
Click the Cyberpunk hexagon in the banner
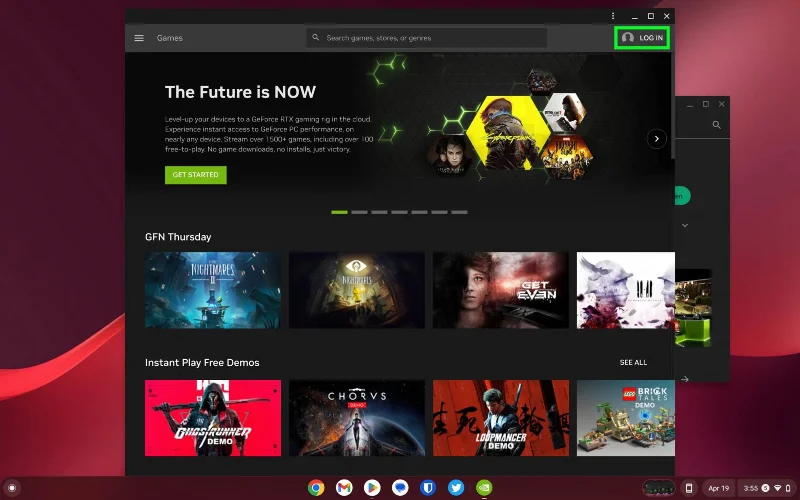pyautogui.click(x=508, y=133)
